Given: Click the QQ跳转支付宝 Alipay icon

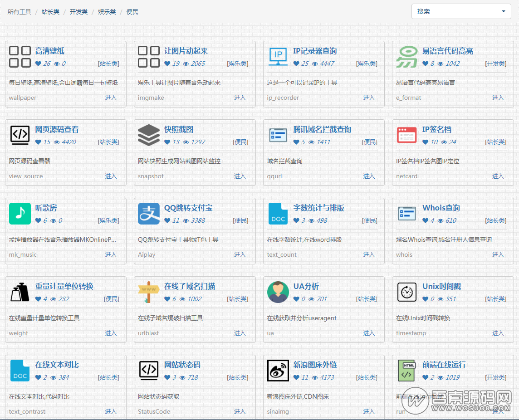Looking at the screenshot, I should pyautogui.click(x=149, y=213).
